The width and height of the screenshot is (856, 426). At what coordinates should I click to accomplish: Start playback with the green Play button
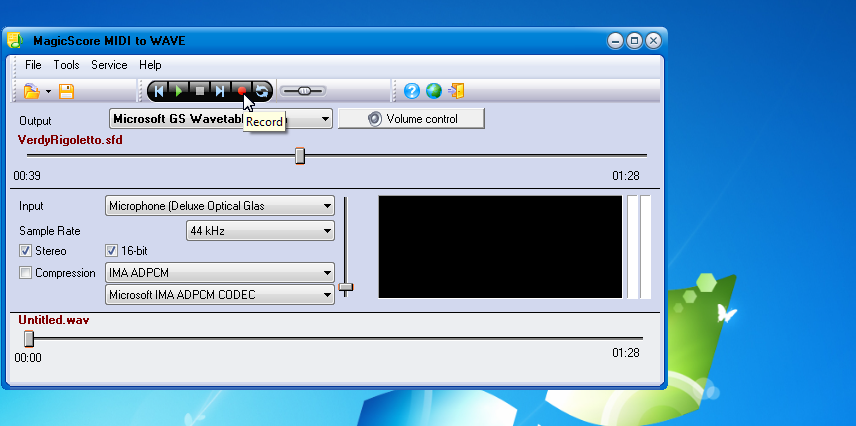tap(179, 91)
